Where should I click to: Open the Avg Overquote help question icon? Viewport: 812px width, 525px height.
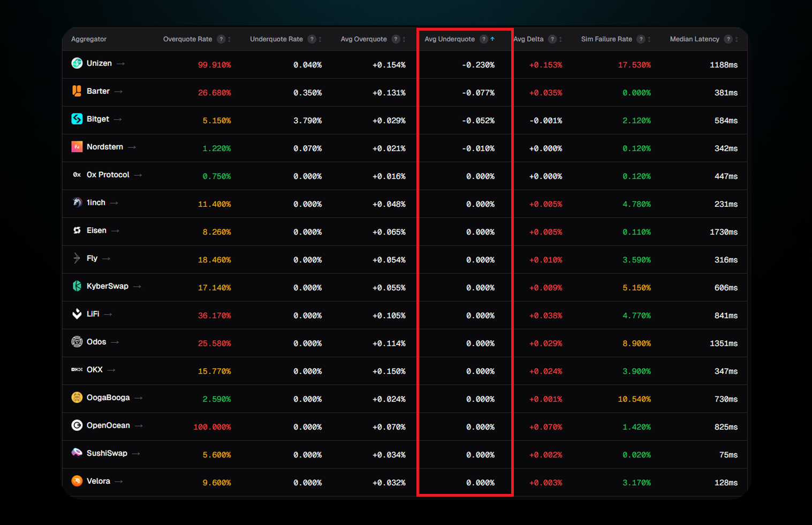click(396, 39)
